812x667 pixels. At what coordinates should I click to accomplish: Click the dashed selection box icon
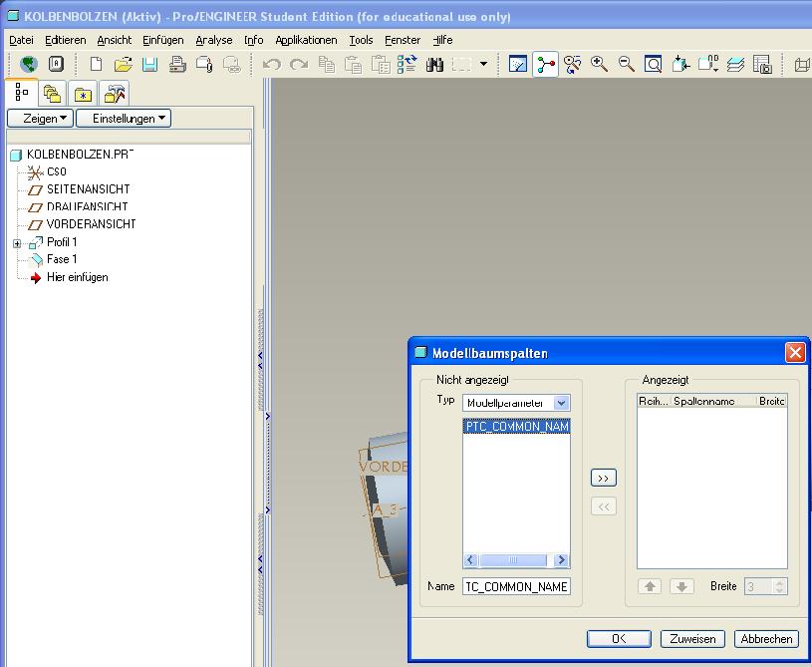(461, 64)
